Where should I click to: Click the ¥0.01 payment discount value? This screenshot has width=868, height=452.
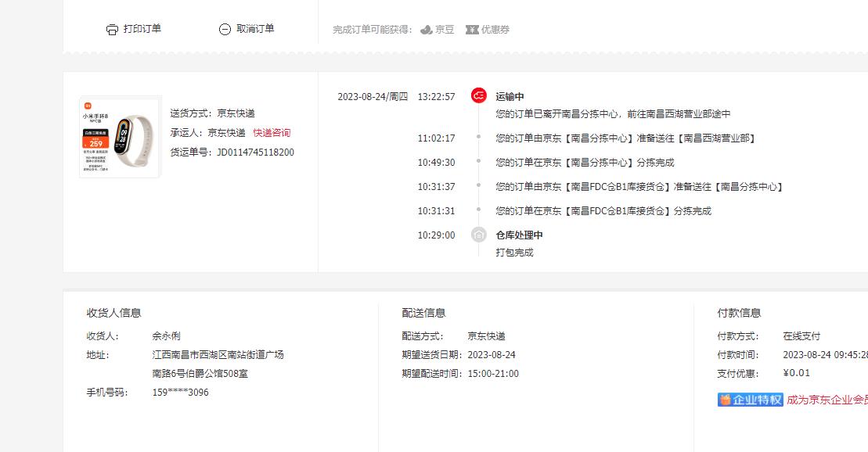(797, 373)
